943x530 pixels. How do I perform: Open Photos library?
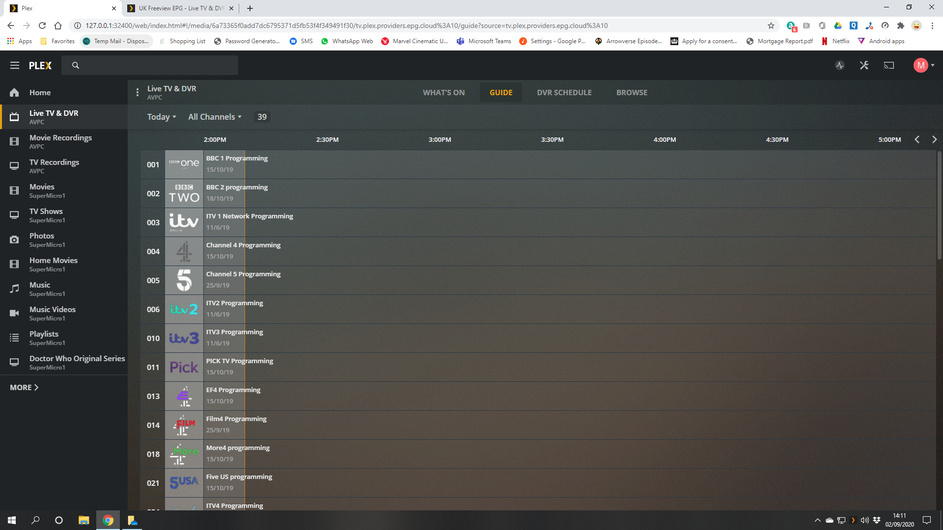coord(64,239)
